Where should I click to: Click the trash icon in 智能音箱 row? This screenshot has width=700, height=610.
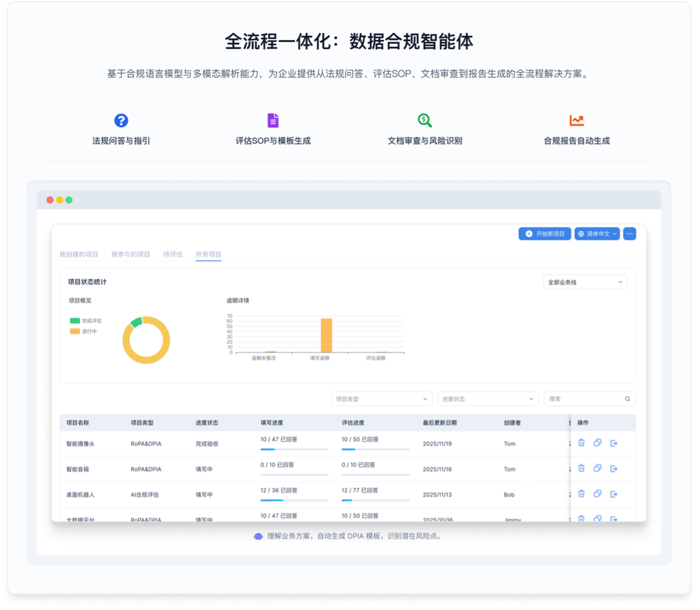point(581,468)
